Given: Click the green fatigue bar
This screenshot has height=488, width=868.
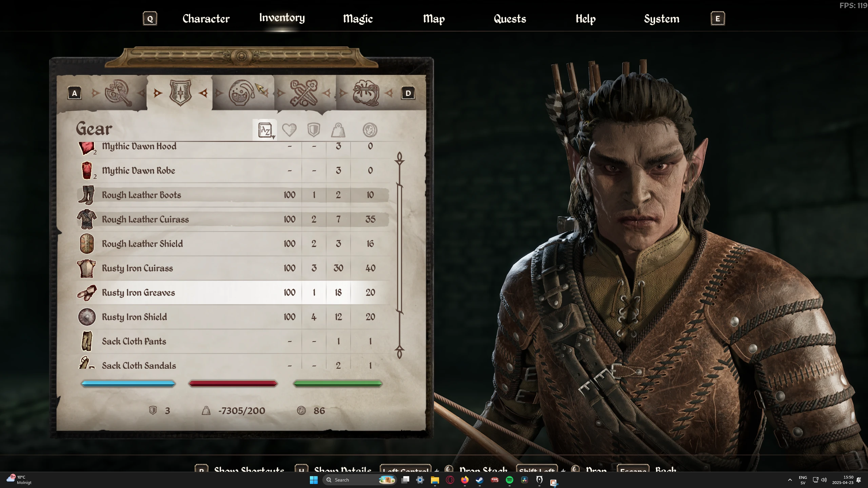Looking at the screenshot, I should pyautogui.click(x=338, y=384).
